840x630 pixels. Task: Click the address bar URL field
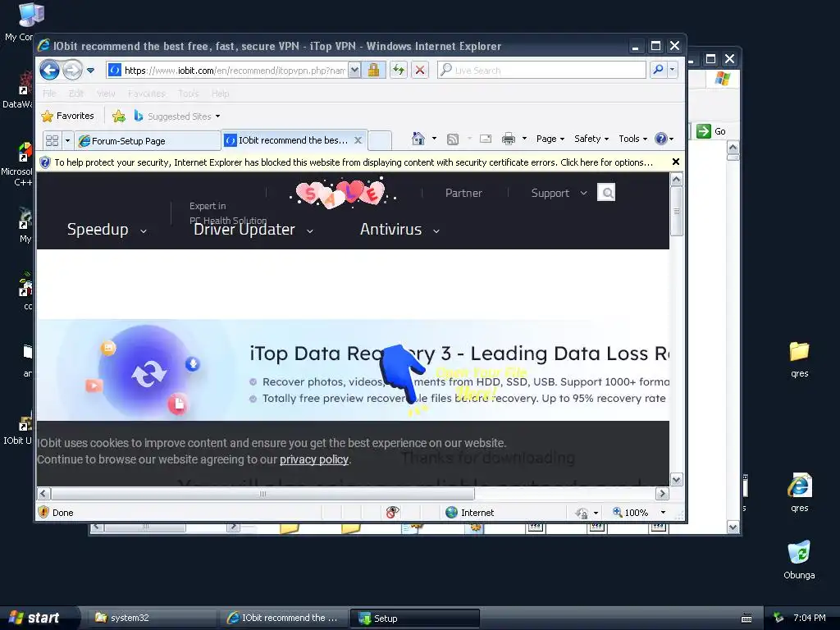tap(234, 71)
